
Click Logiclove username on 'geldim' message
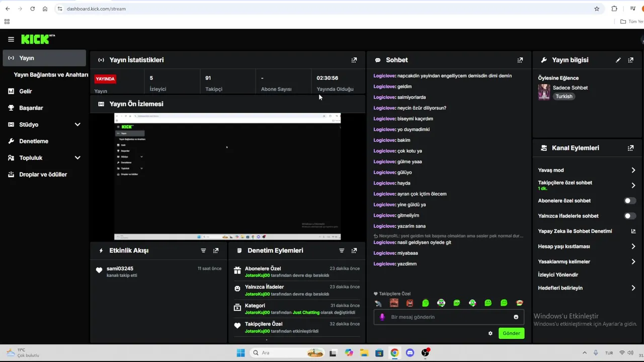[x=384, y=86]
